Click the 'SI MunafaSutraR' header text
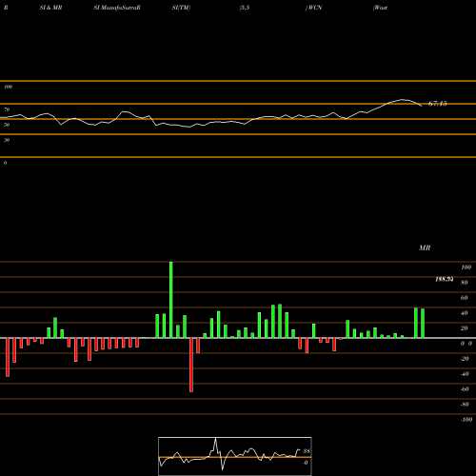This screenshot has width=476, height=476. [x=117, y=8]
